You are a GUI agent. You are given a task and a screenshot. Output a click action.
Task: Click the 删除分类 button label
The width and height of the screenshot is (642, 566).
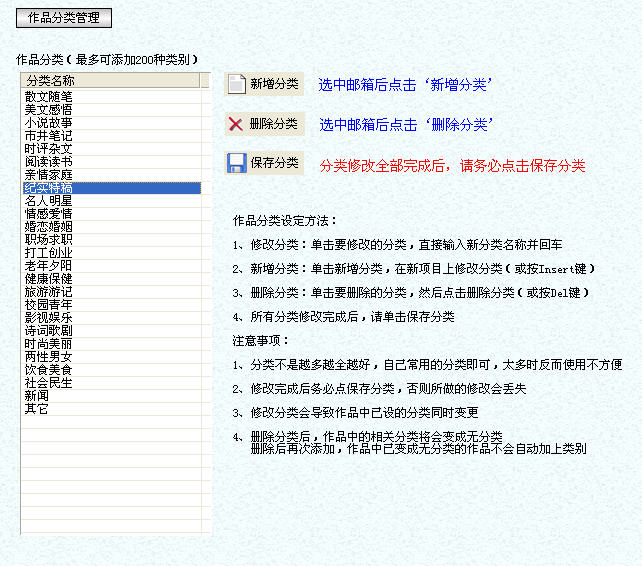point(274,124)
